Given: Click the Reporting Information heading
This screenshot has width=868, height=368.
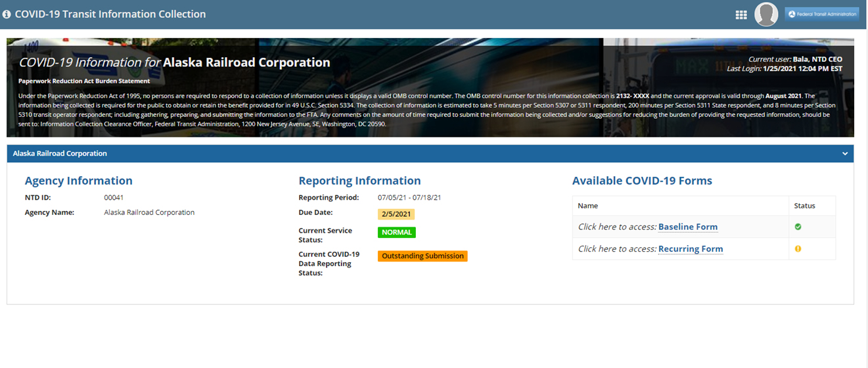Looking at the screenshot, I should pyautogui.click(x=359, y=181).
